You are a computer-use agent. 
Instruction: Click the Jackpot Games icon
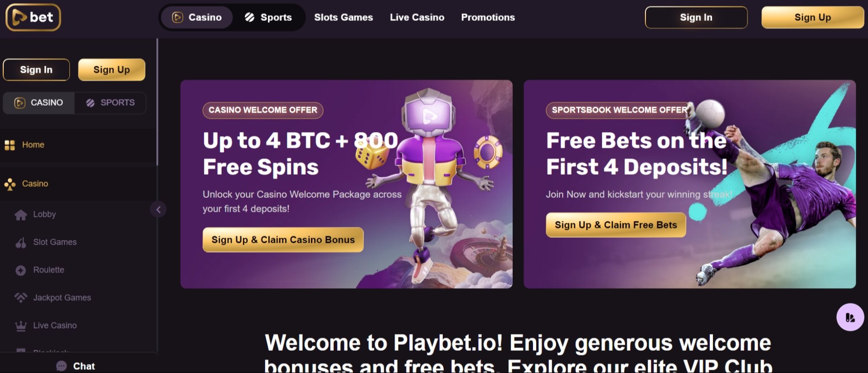pyautogui.click(x=21, y=297)
